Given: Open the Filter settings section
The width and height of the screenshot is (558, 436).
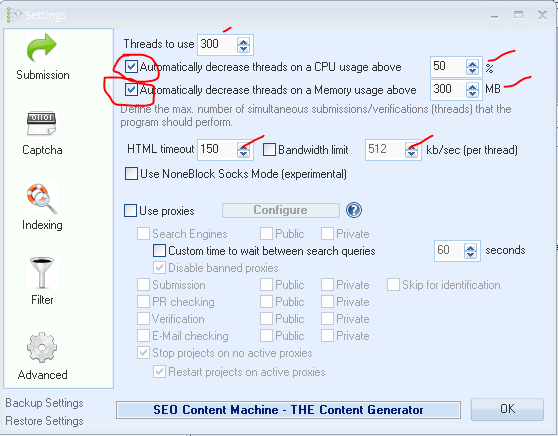Looking at the screenshot, I should (x=42, y=281).
